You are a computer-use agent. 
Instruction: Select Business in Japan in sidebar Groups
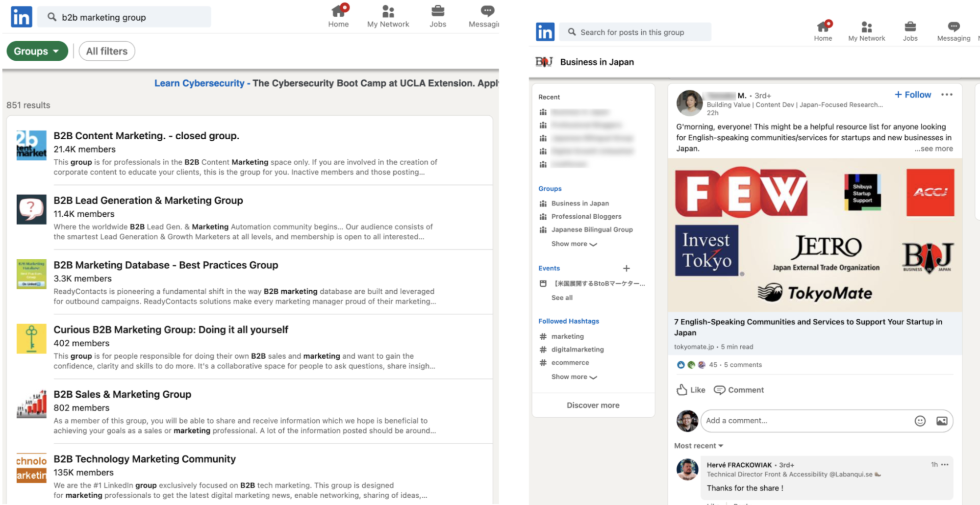click(580, 203)
